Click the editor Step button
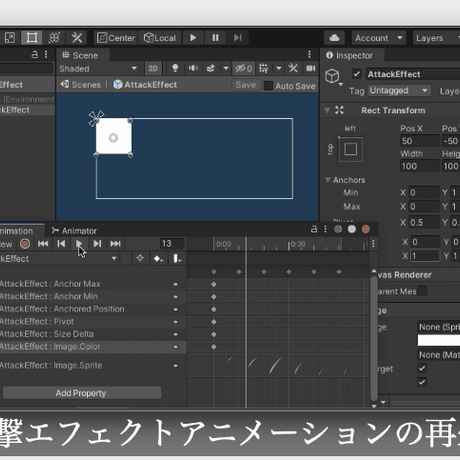The image size is (460, 460). pyautogui.click(x=238, y=38)
